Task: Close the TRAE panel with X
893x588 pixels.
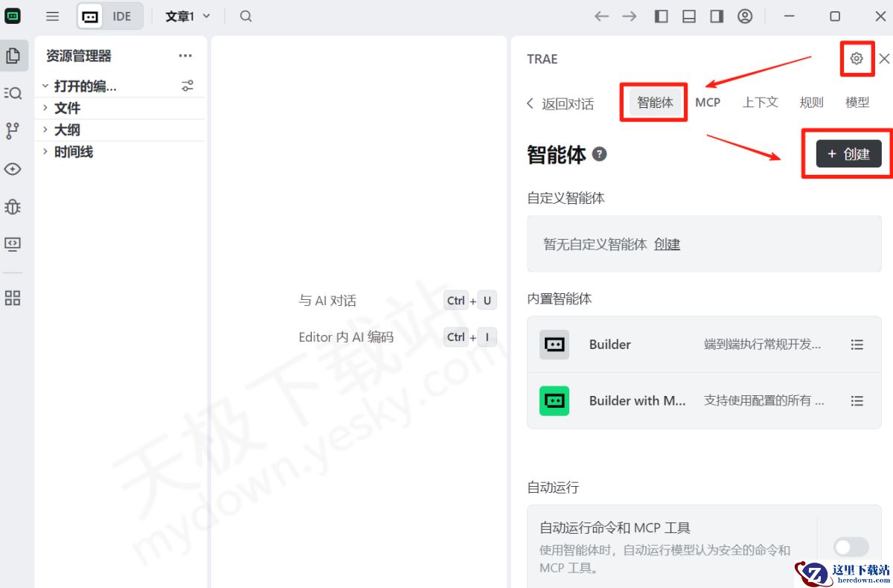Action: 884,59
